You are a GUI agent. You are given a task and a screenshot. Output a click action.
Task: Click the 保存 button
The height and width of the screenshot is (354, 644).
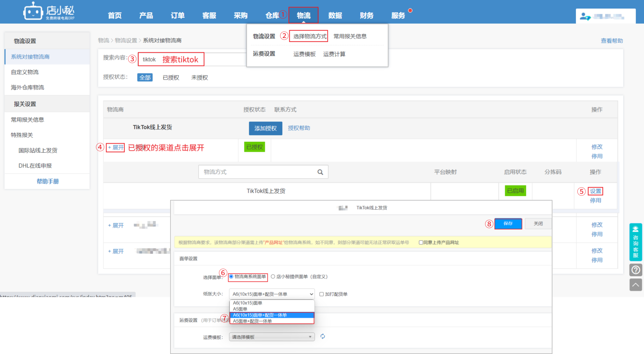pyautogui.click(x=508, y=223)
